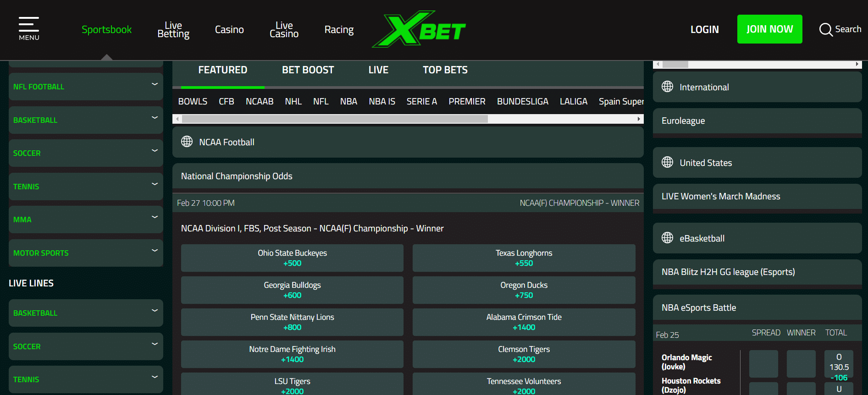This screenshot has width=868, height=395.
Task: Click the right arrow of league scrollbar
Action: coord(639,119)
